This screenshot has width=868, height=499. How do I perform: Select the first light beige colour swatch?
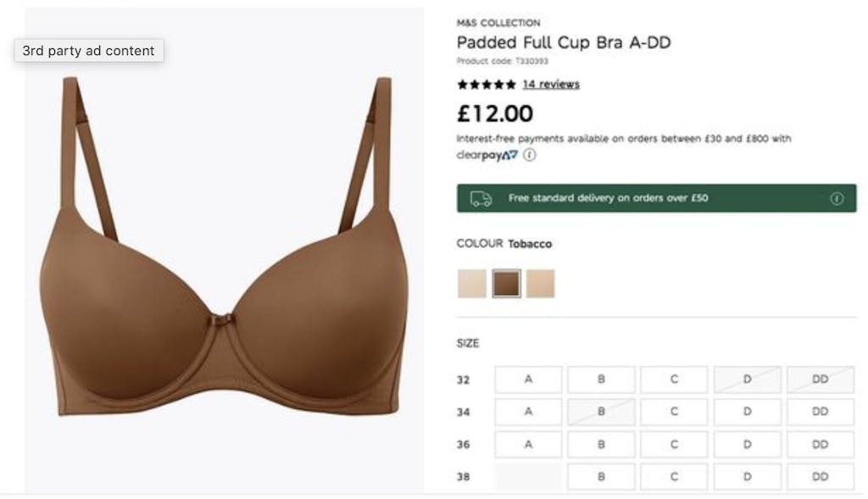click(x=471, y=283)
